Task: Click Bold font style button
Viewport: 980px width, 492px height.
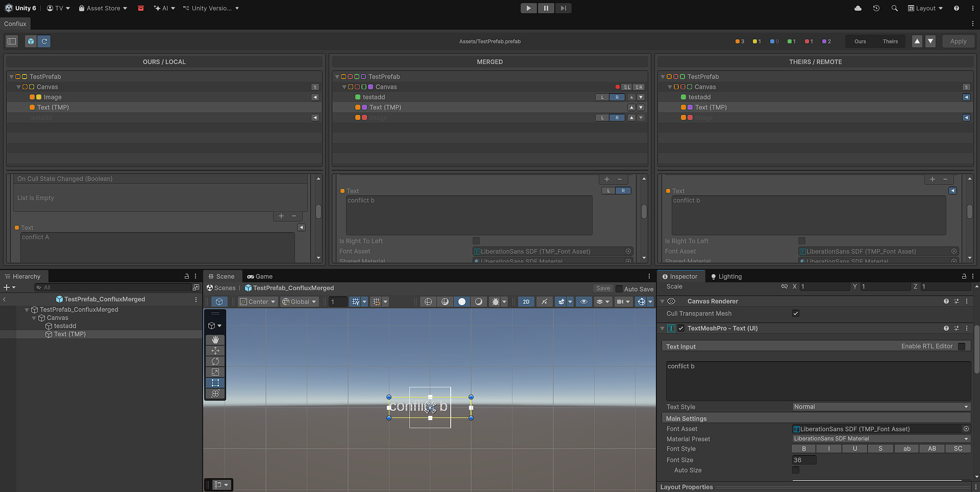Action: pyautogui.click(x=804, y=449)
